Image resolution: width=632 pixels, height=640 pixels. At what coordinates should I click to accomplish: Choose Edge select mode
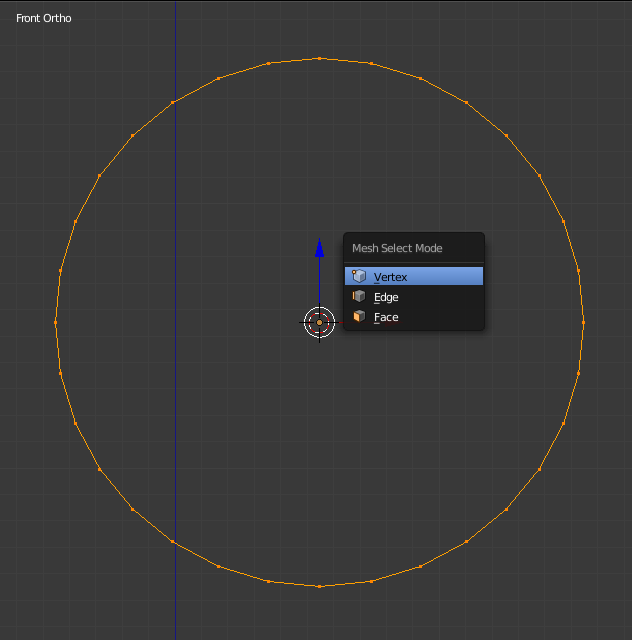coord(414,297)
